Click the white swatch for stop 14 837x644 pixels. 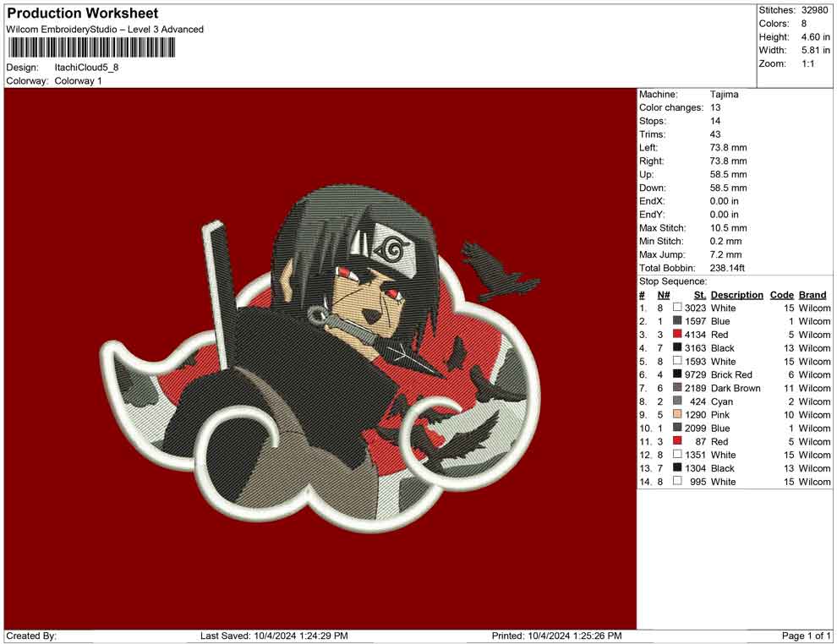click(677, 481)
